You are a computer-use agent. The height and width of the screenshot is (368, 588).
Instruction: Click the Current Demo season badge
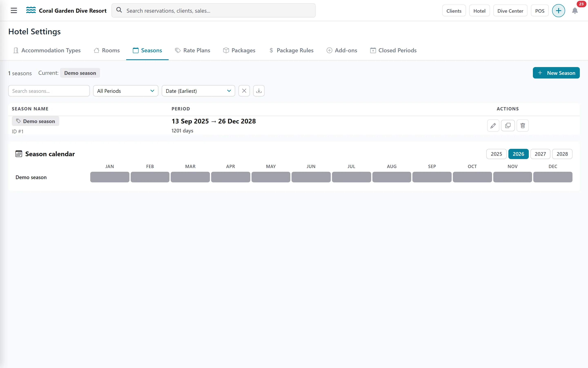pyautogui.click(x=80, y=73)
